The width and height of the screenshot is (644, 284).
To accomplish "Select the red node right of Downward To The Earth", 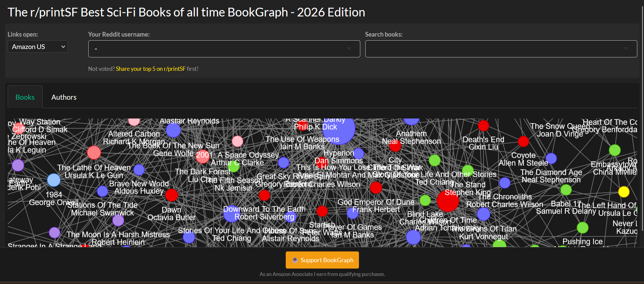I will click(x=322, y=211).
